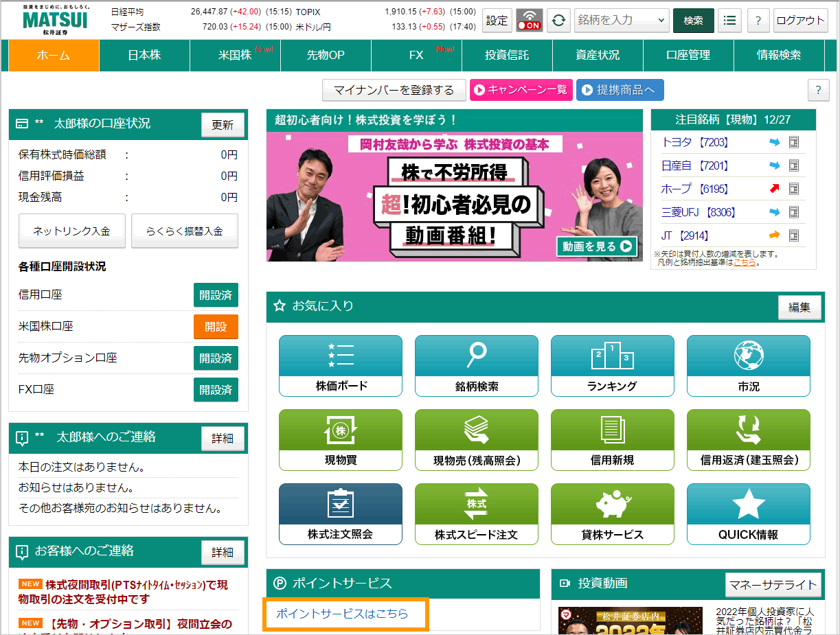Screen dimensions: 840x635
Task: Click the こちら link under 注目銘柄 note
Action: tap(745, 262)
